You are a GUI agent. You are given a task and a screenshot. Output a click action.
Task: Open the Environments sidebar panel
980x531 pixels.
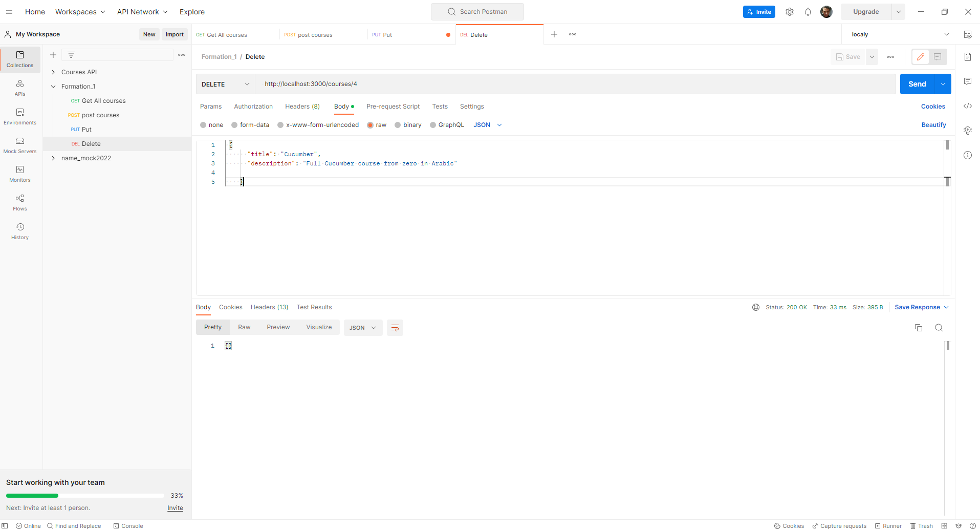tap(19, 117)
